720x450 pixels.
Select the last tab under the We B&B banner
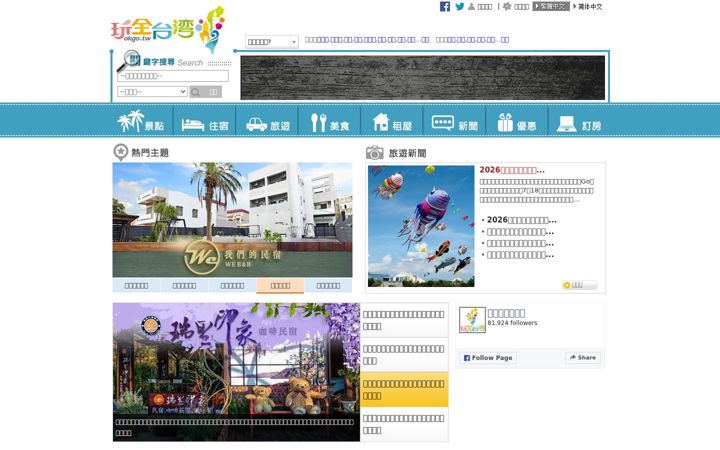328,286
